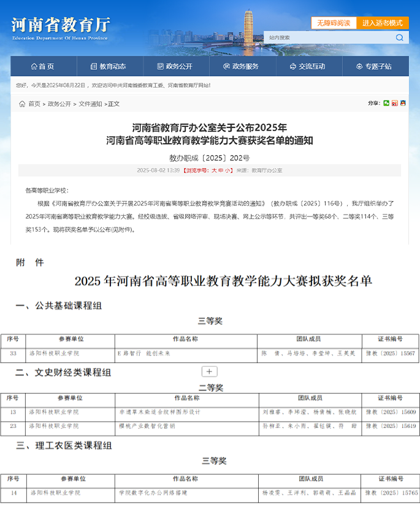Viewport: 420px width, 507px height.
Task: Toggle 无障碍阅读 accessibility reading mode
Action: pyautogui.click(x=334, y=23)
